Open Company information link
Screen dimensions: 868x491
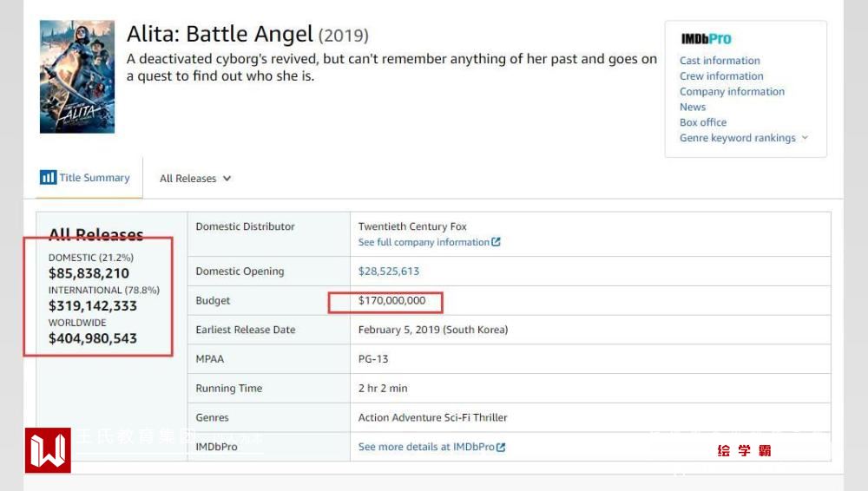[732, 92]
